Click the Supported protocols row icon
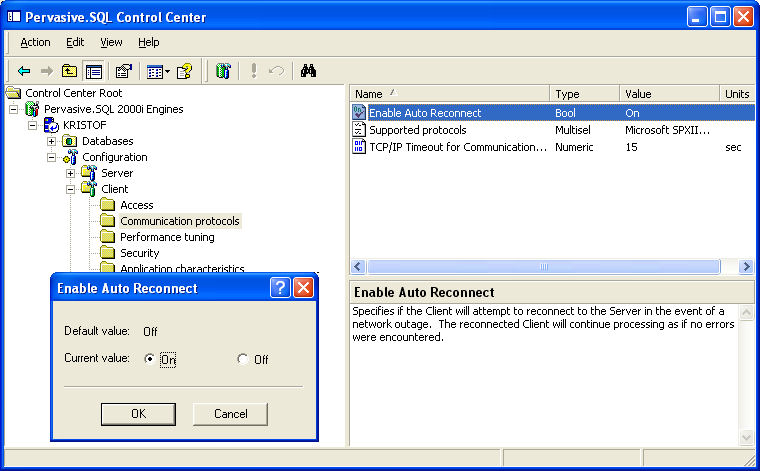 coord(359,129)
